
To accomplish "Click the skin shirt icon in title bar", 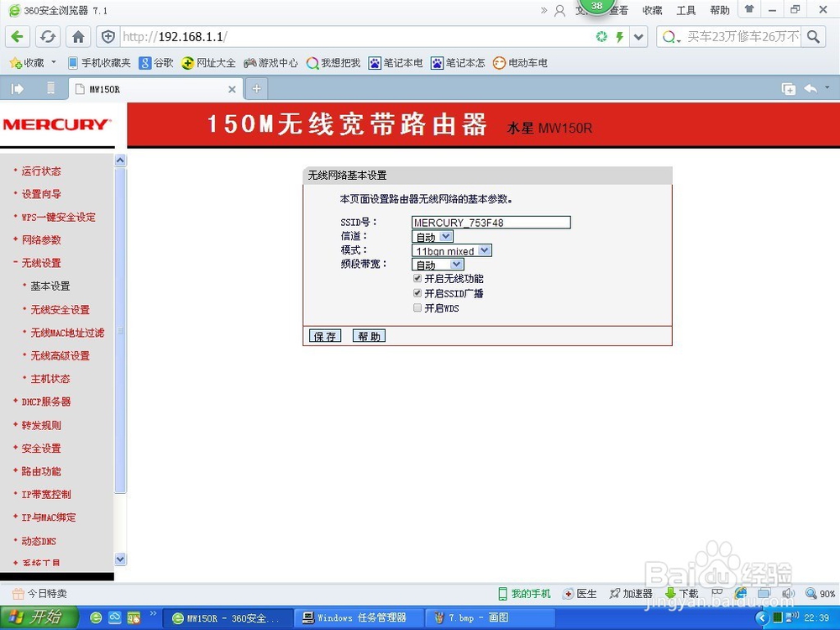I will pyautogui.click(x=750, y=9).
